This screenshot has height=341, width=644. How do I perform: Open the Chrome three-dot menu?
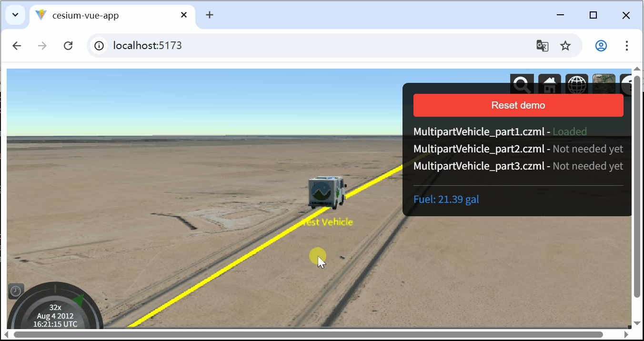tap(627, 46)
